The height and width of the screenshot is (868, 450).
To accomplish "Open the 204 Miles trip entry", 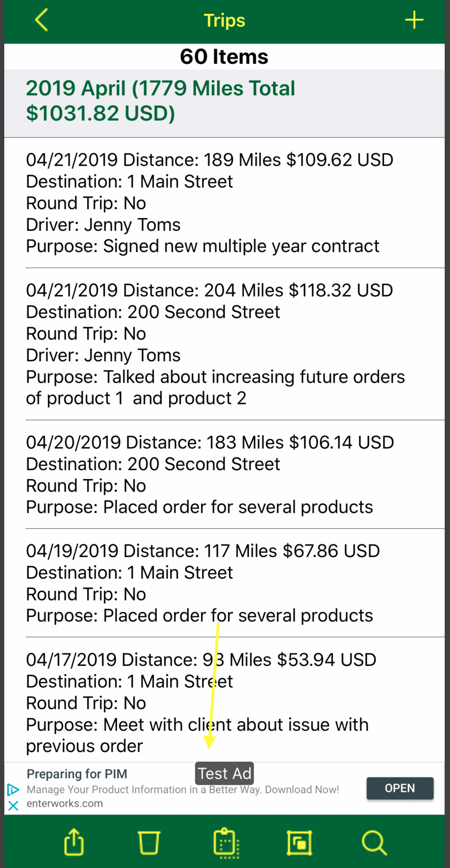I will (x=224, y=344).
